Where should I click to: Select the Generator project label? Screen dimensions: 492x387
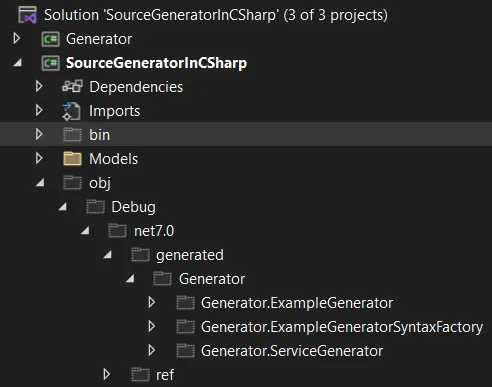tap(99, 39)
